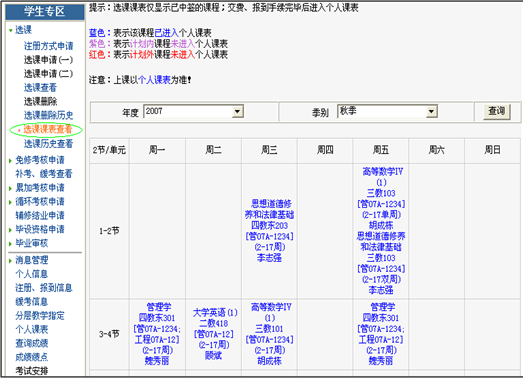Open the 年度 2007 dropdown
This screenshot has width=523, height=379.
[193, 111]
